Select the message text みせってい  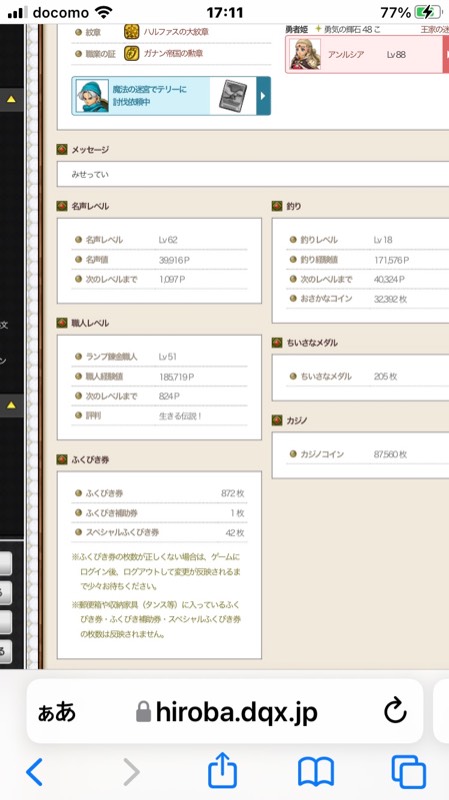pos(90,174)
